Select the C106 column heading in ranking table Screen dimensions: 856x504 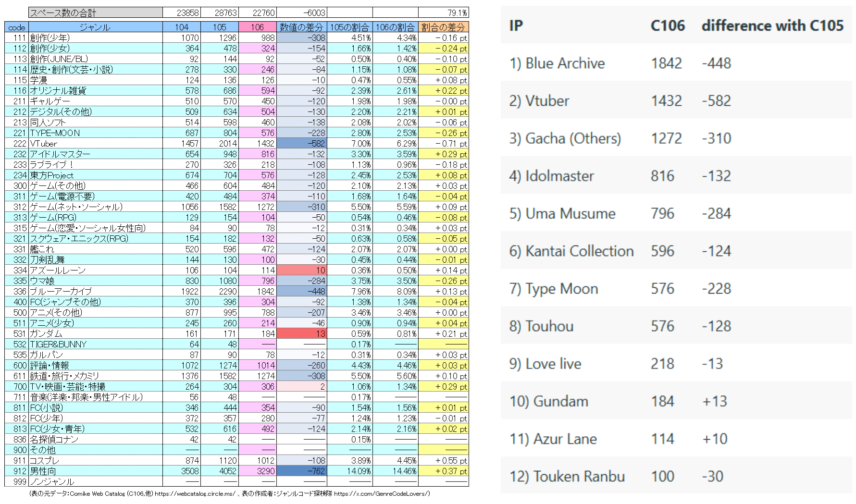pos(668,25)
